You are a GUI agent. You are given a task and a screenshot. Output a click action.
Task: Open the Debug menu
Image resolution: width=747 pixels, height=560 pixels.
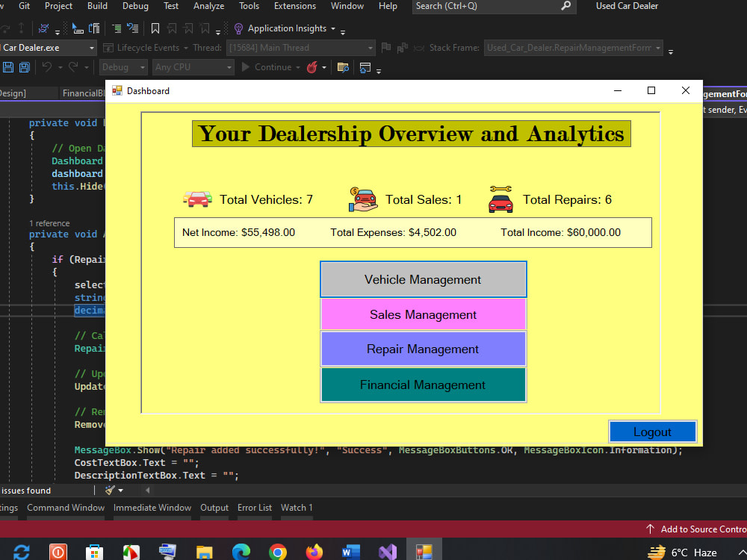tap(135, 6)
